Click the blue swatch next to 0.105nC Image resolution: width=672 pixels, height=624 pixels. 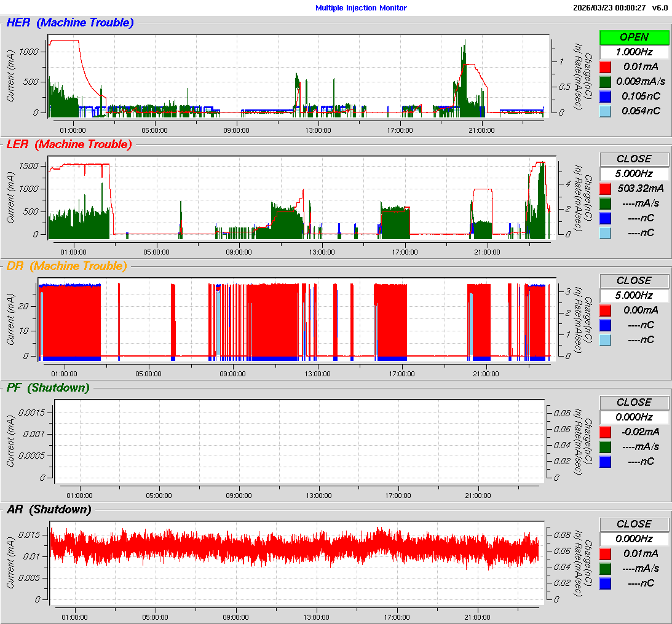pos(606,97)
